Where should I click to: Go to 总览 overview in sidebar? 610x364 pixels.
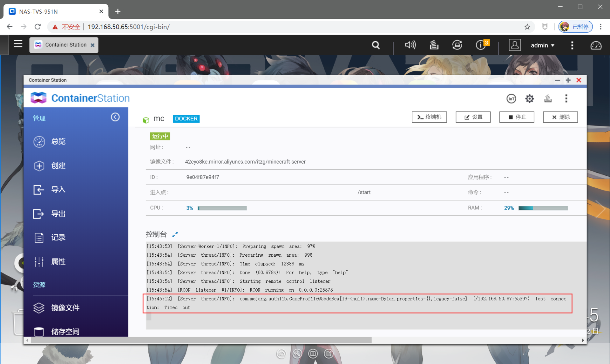(x=58, y=141)
